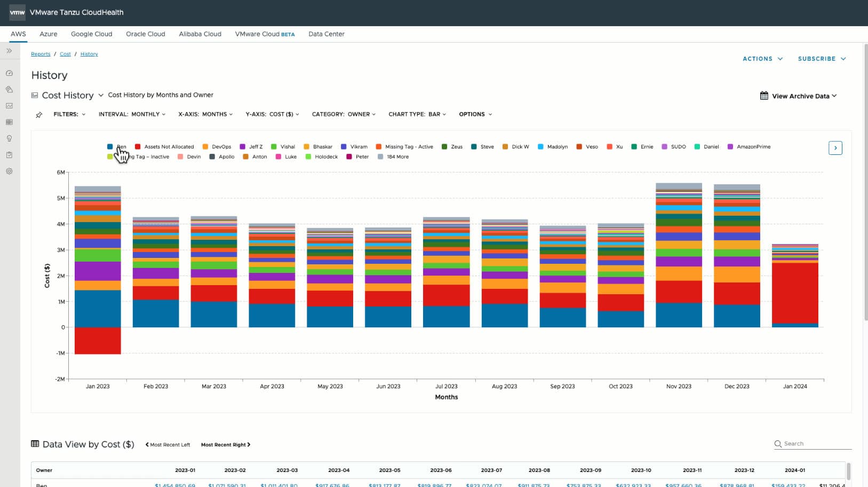
Task: Open the lightbulb recommendations icon in the sidebar
Action: click(9, 139)
